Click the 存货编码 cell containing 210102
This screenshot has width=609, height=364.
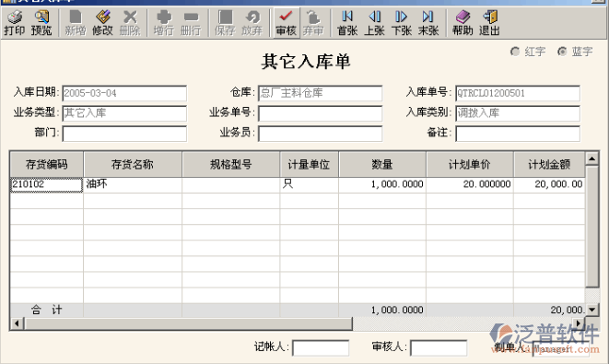[x=47, y=184]
